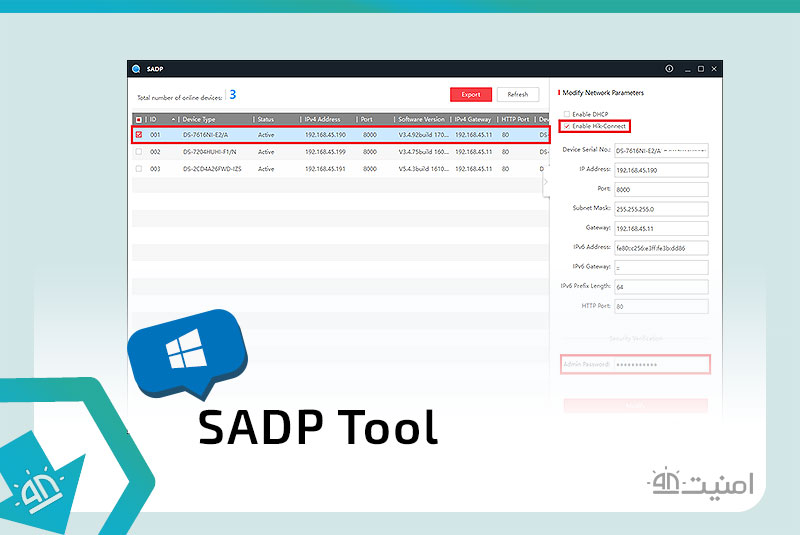The image size is (800, 535).
Task: Click the Modify button
Action: pyautogui.click(x=636, y=405)
